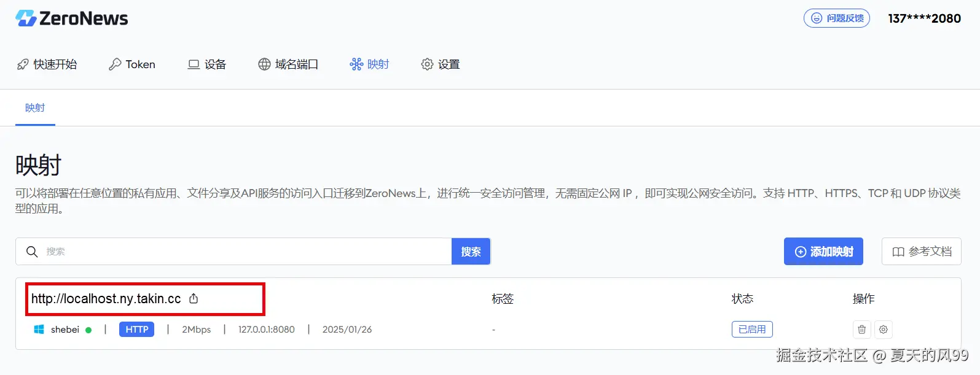
Task: Select the 映射 sub-tab
Action: (35, 108)
